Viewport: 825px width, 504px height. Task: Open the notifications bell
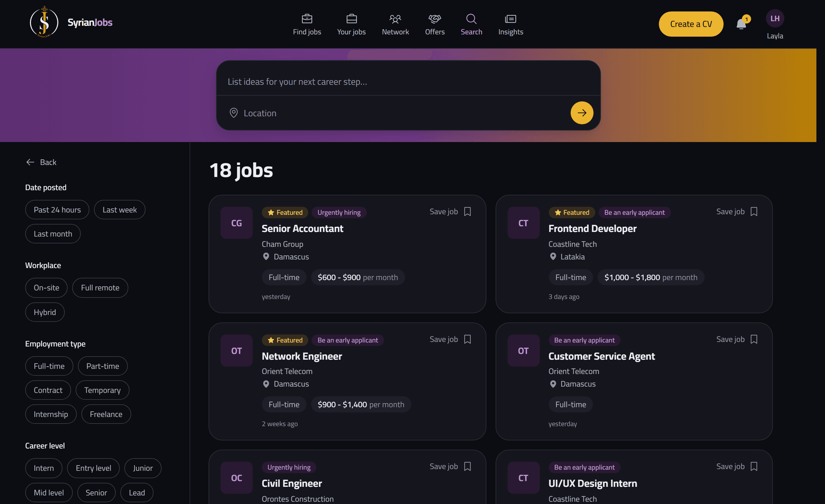[742, 23]
